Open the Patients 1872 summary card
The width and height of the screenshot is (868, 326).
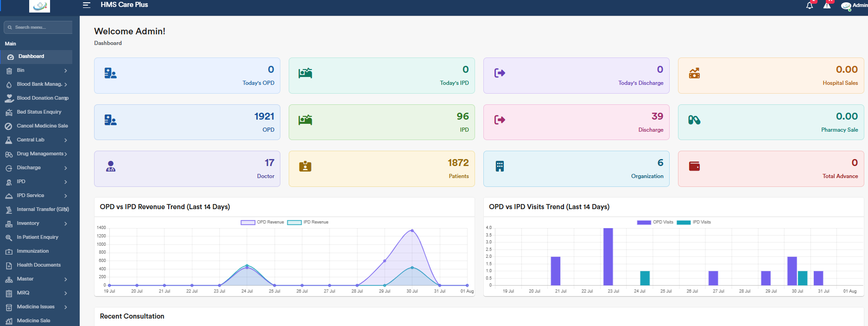tap(382, 169)
